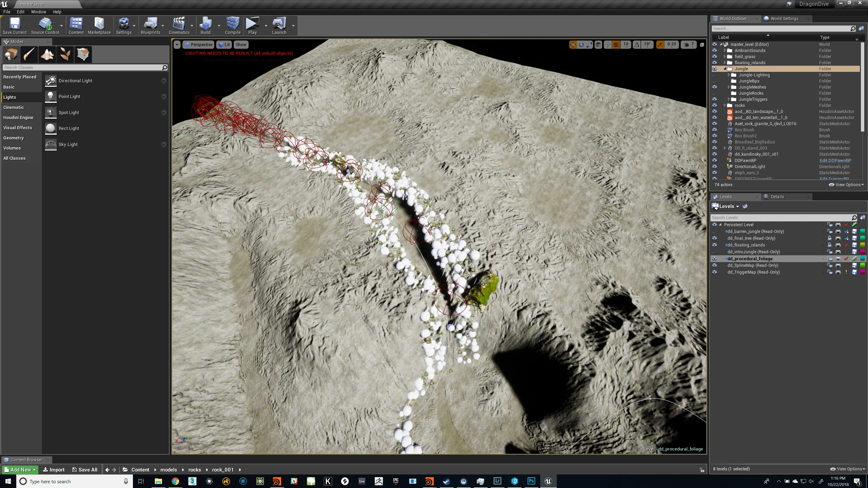
Task: Click the Edit DDPawnBP link
Action: point(835,160)
